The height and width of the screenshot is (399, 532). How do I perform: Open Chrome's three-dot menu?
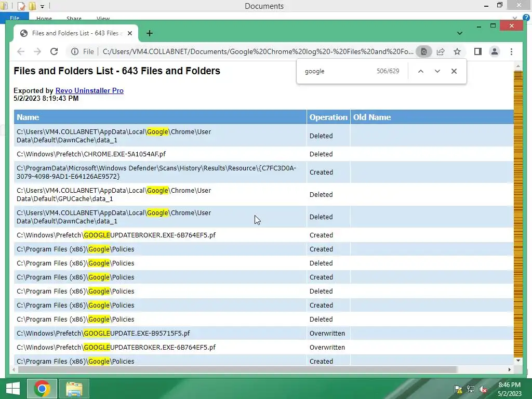pos(511,51)
